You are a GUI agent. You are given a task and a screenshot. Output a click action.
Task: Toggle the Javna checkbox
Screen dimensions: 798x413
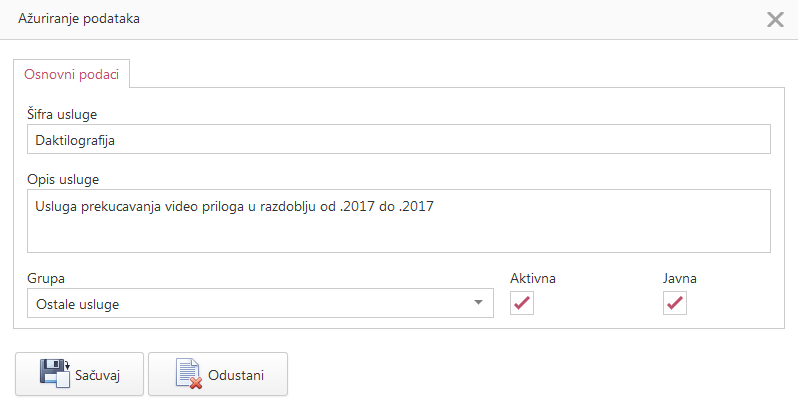coord(674,303)
